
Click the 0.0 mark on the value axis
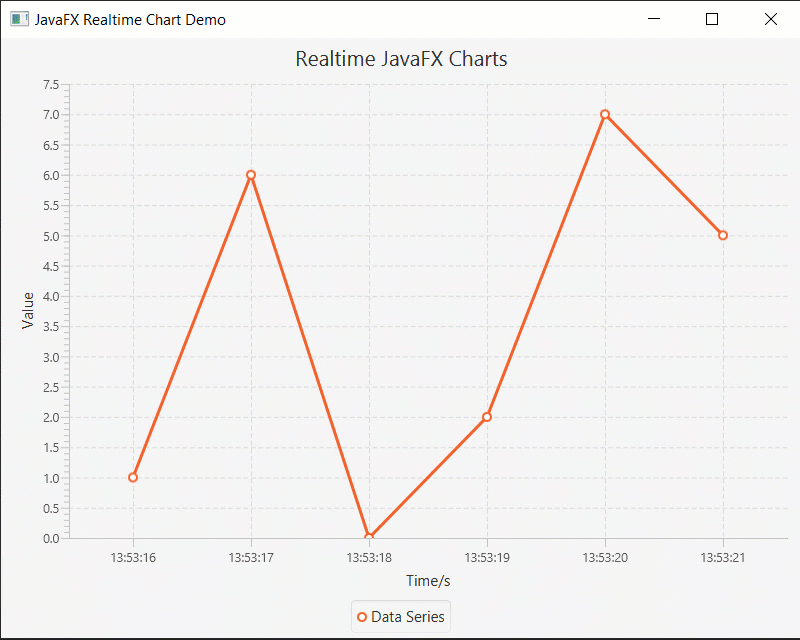coord(53,537)
